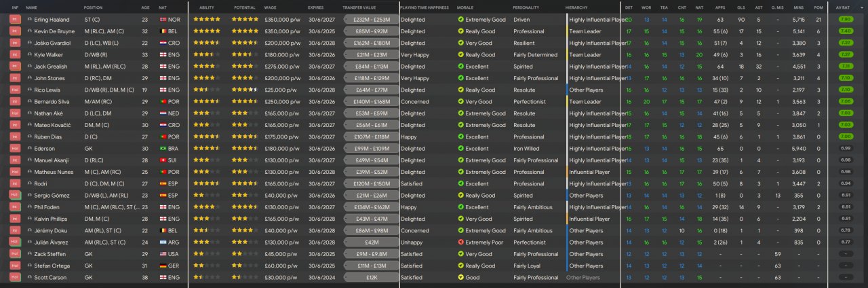
Task: Click the £12K transfer value for Scott Carson
Action: (372, 278)
